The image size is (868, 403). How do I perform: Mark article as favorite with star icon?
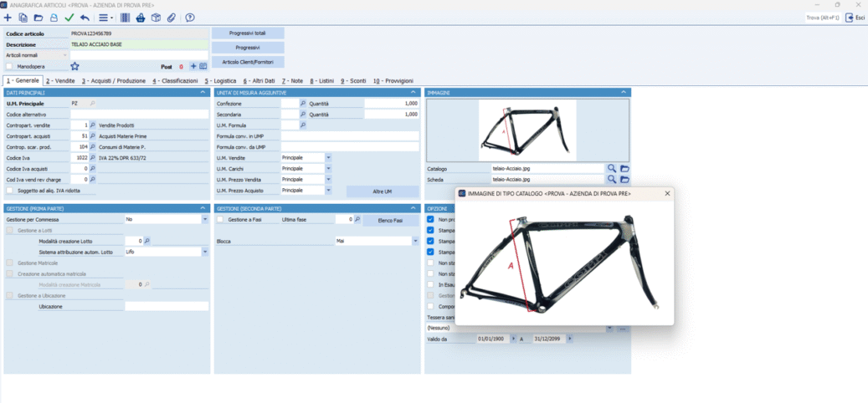pos(74,66)
